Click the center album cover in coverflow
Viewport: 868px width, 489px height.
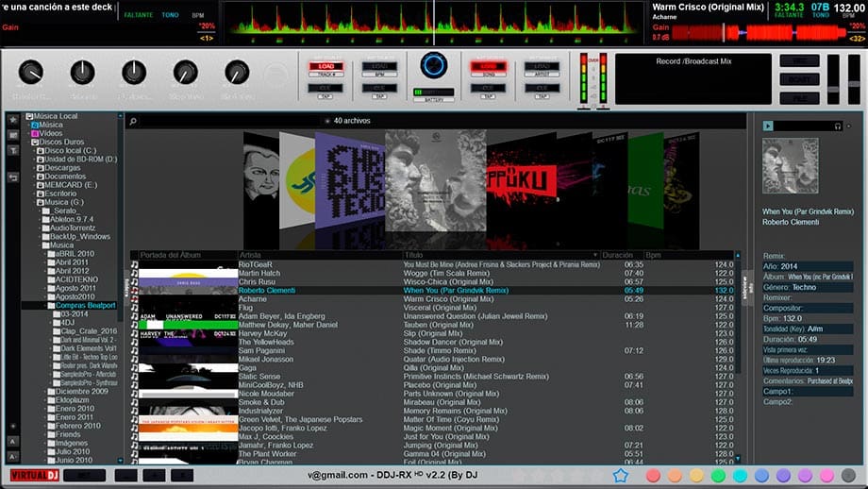click(435, 180)
